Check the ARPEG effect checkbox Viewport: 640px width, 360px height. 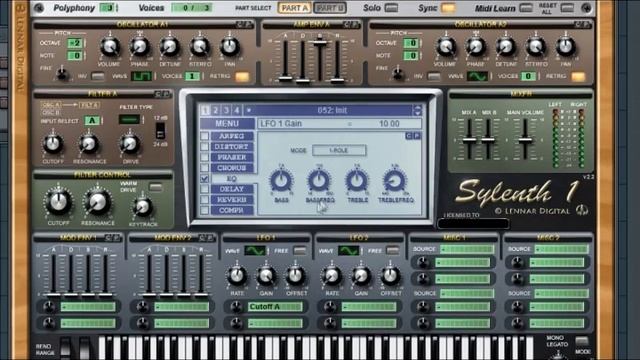204,136
